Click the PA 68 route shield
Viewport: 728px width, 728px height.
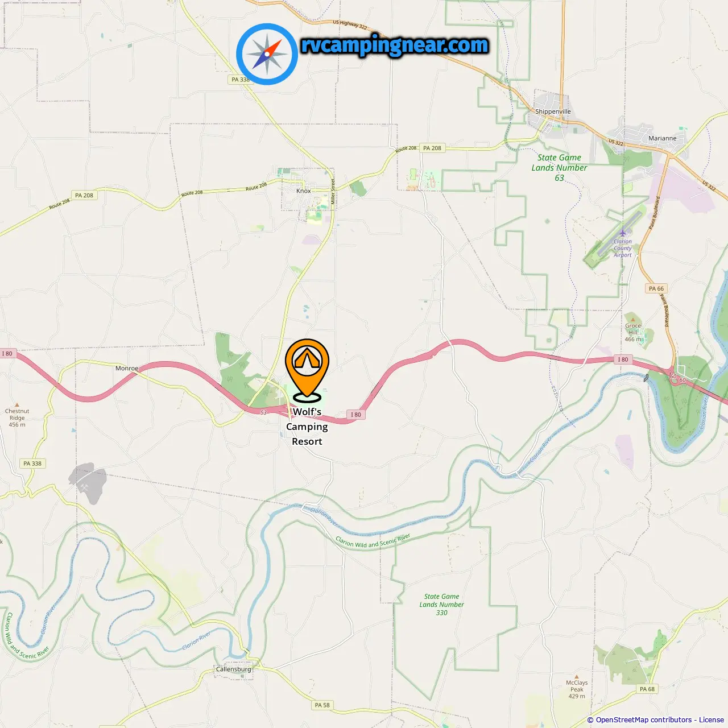coord(647,689)
